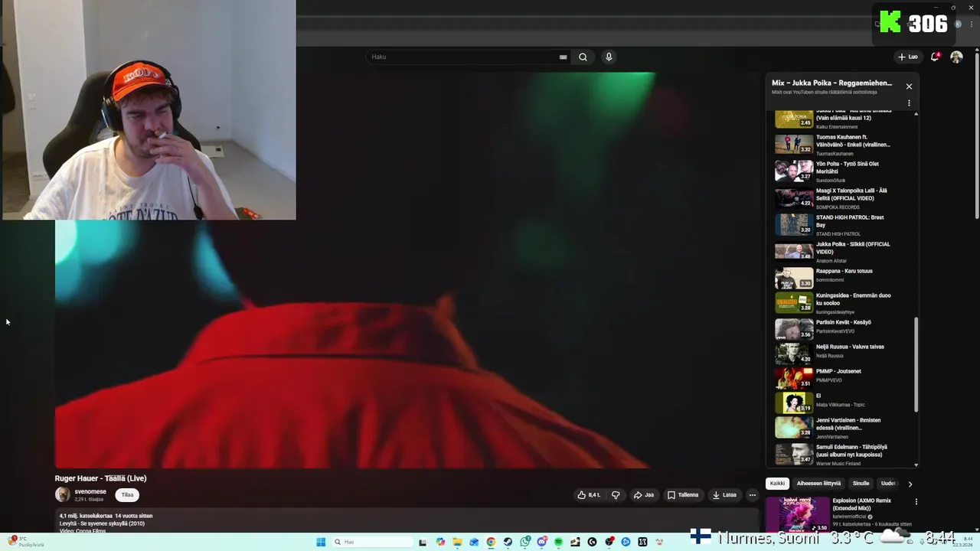Download video using Lataa button

(x=724, y=495)
